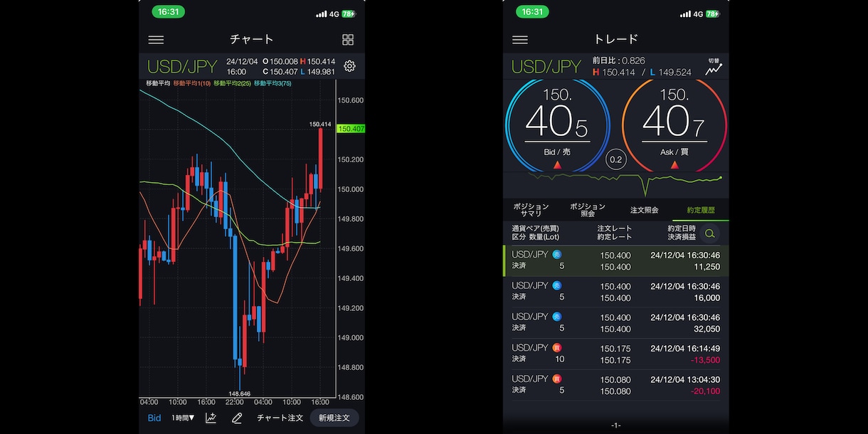Tap the green 150.407 current price tag

click(x=351, y=129)
